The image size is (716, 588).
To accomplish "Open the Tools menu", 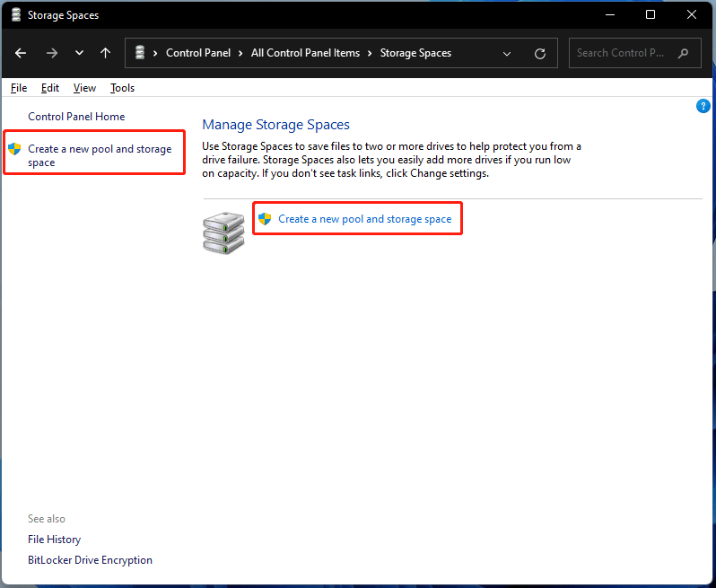I will (122, 88).
